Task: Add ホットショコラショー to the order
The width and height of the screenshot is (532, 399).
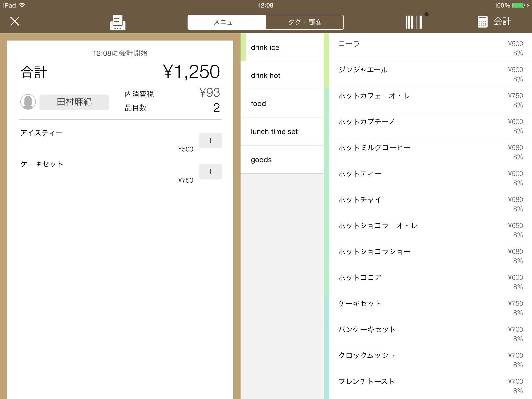Action: [x=428, y=256]
